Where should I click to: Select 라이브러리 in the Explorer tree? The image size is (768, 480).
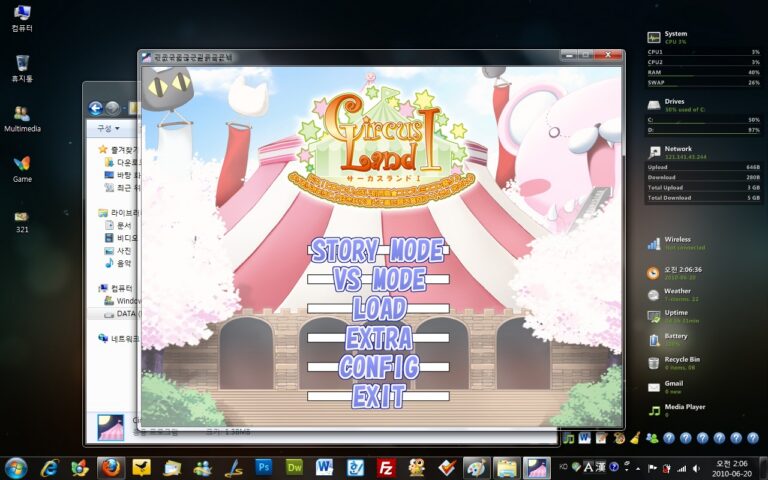click(119, 213)
